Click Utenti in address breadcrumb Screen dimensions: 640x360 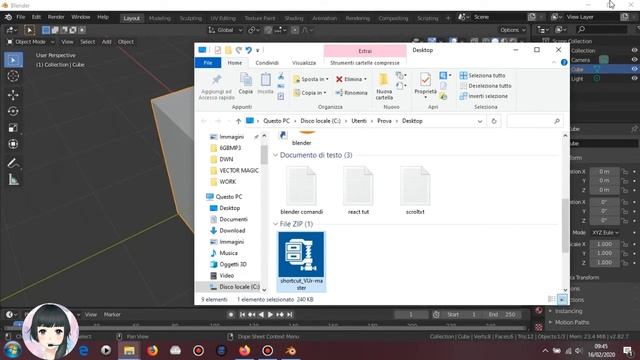pos(359,121)
